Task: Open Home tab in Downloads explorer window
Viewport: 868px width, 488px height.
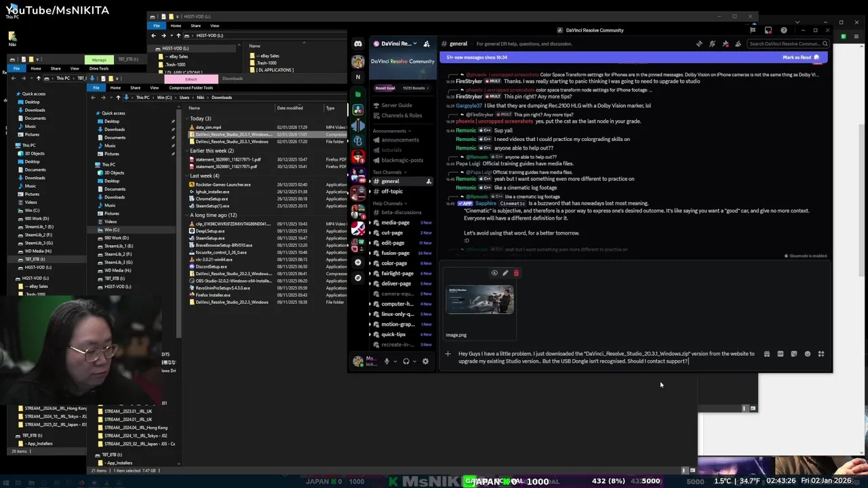Action: point(116,87)
